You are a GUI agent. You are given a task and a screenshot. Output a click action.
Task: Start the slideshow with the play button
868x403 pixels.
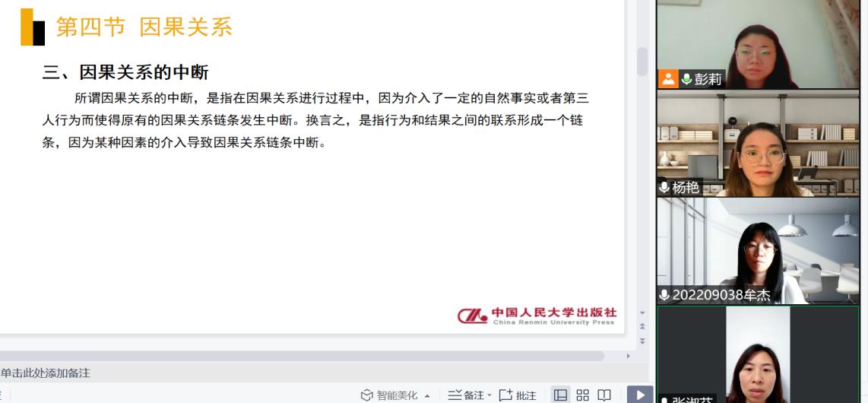click(x=640, y=395)
